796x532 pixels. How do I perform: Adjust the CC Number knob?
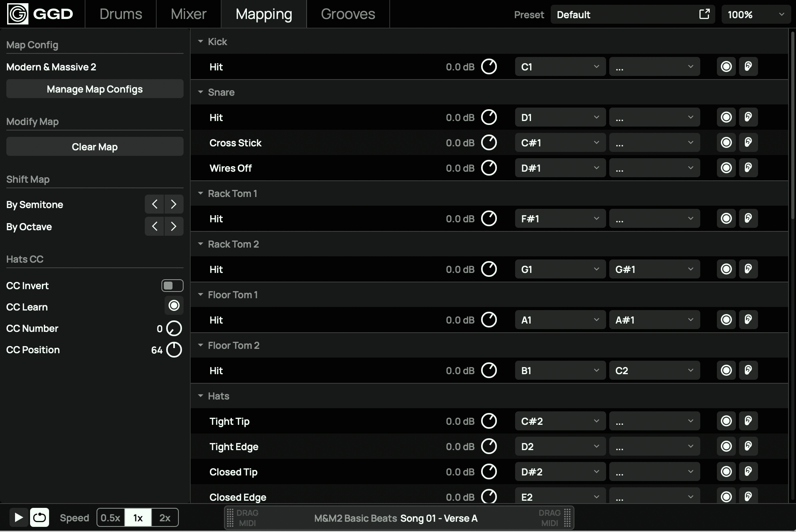point(174,328)
